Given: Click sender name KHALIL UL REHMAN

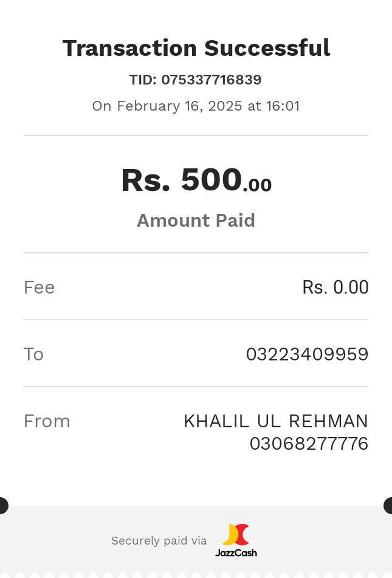Looking at the screenshot, I should pos(276,421).
